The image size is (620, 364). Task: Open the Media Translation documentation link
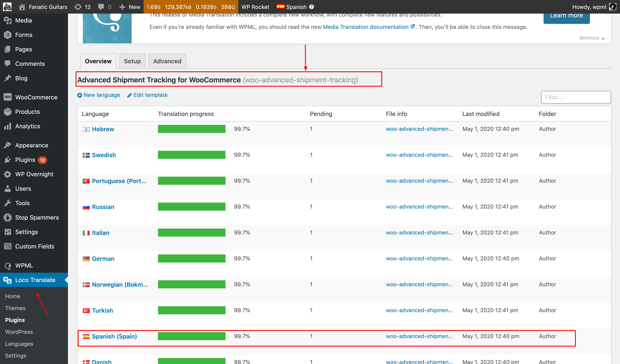click(369, 27)
